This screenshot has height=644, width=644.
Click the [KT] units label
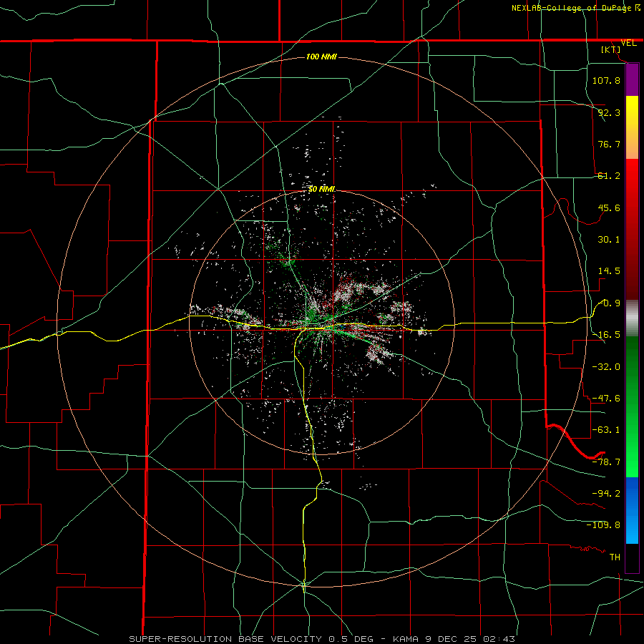611,49
